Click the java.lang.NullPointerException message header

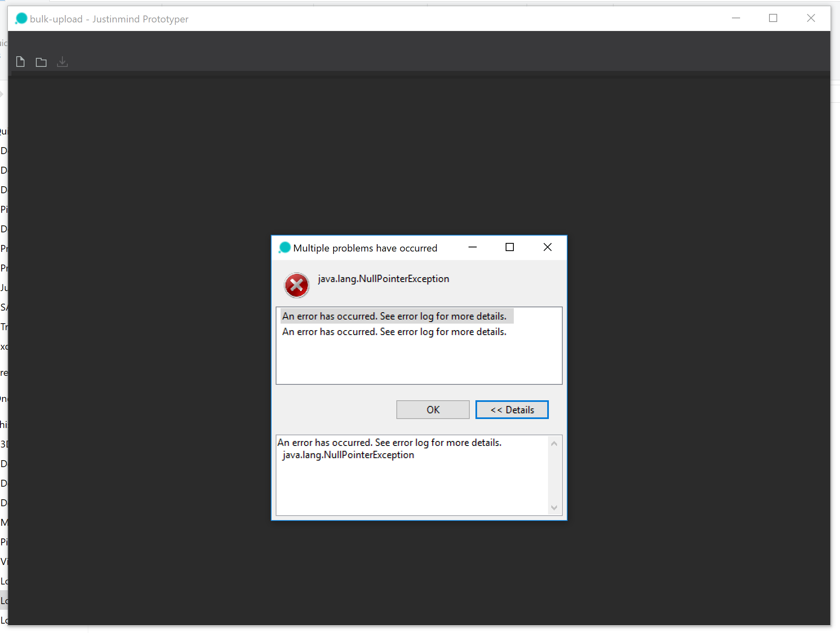click(383, 279)
